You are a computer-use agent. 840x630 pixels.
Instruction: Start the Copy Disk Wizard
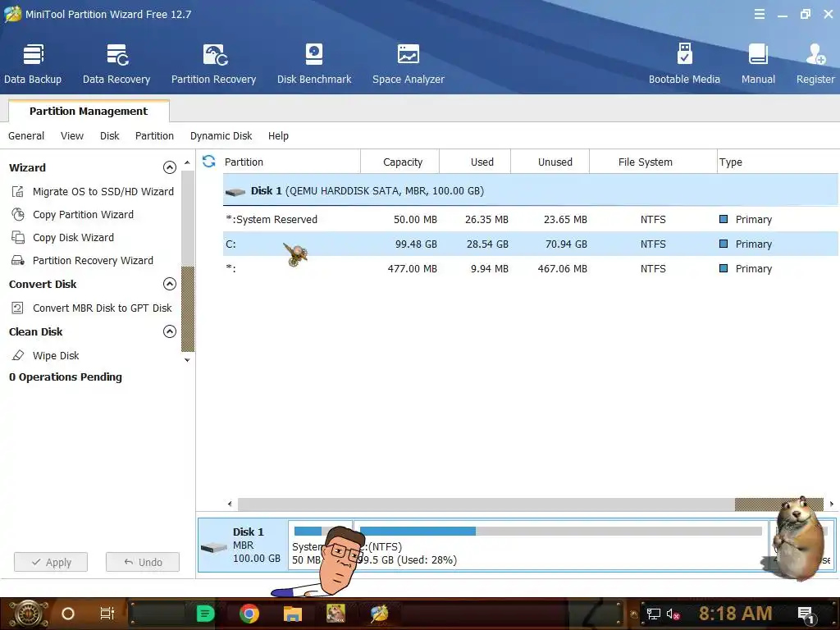pyautogui.click(x=73, y=237)
